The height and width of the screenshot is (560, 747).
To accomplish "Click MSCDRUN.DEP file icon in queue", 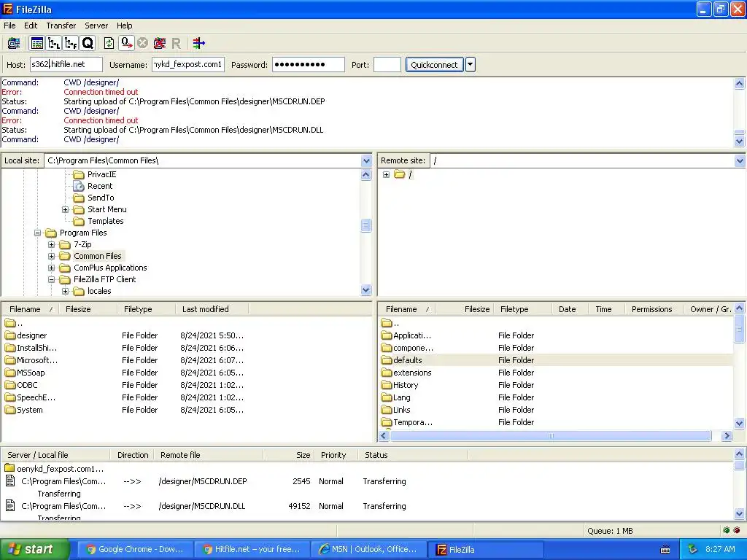I will (x=10, y=481).
